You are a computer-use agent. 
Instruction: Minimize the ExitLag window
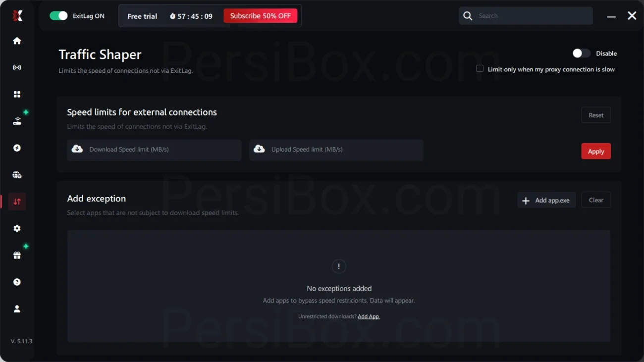611,16
